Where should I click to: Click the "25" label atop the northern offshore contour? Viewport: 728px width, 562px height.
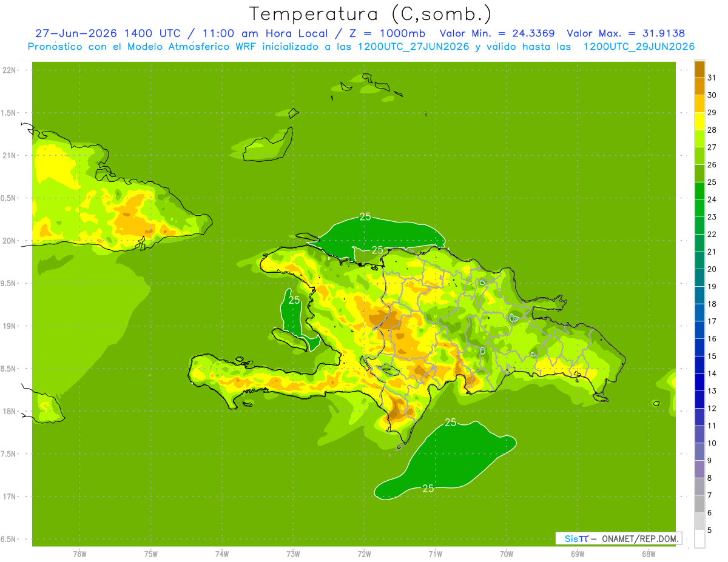(x=365, y=216)
